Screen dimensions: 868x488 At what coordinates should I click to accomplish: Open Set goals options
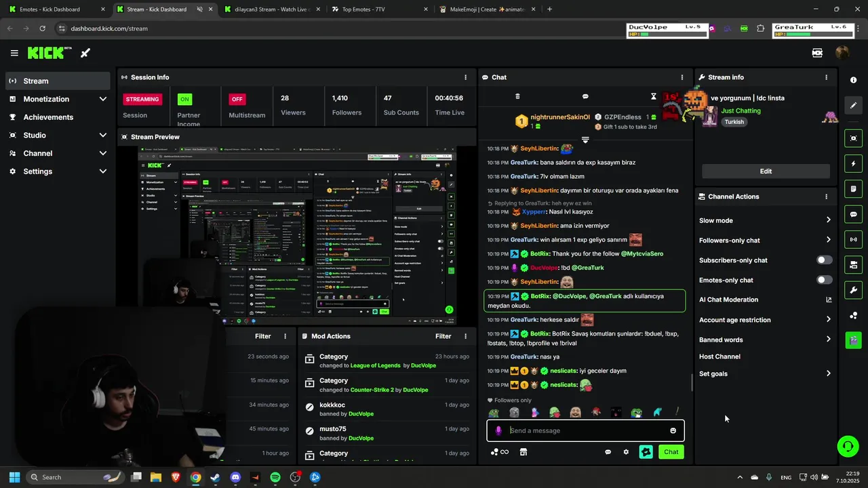tap(766, 373)
